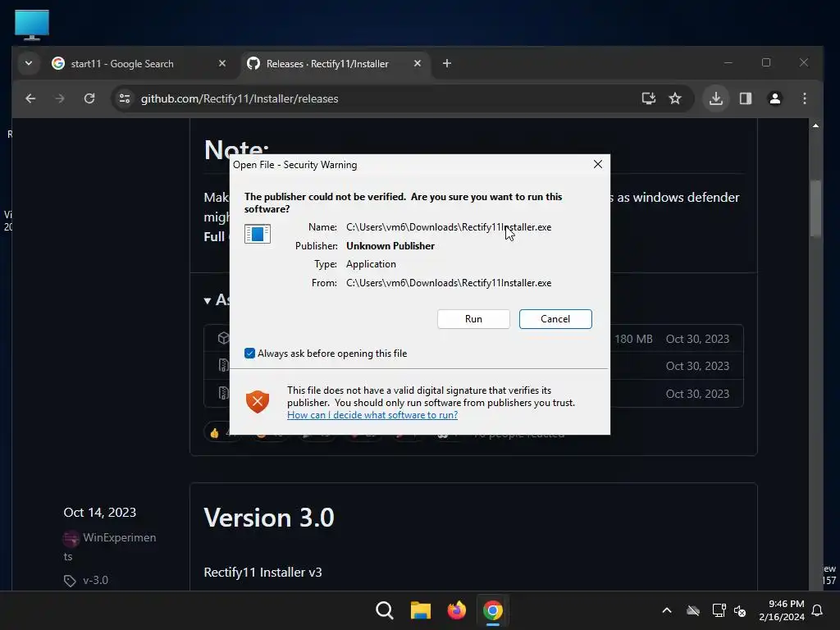Collapse the Assets disclosure triangle
Screen dimensions: 840x630
[208, 300]
